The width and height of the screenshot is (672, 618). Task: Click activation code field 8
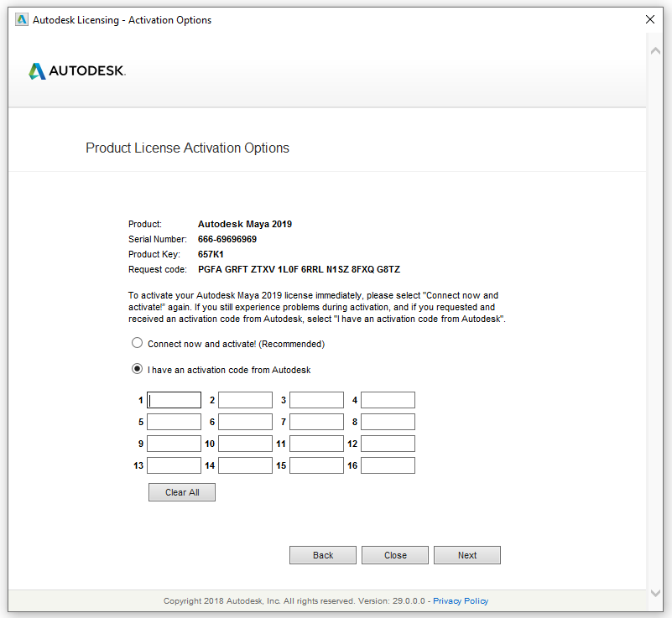[388, 422]
